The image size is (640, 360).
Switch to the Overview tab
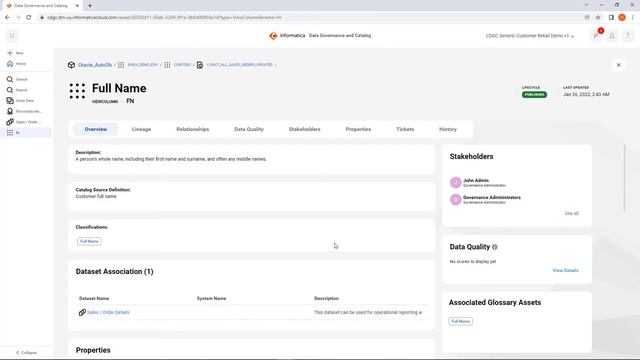96,129
